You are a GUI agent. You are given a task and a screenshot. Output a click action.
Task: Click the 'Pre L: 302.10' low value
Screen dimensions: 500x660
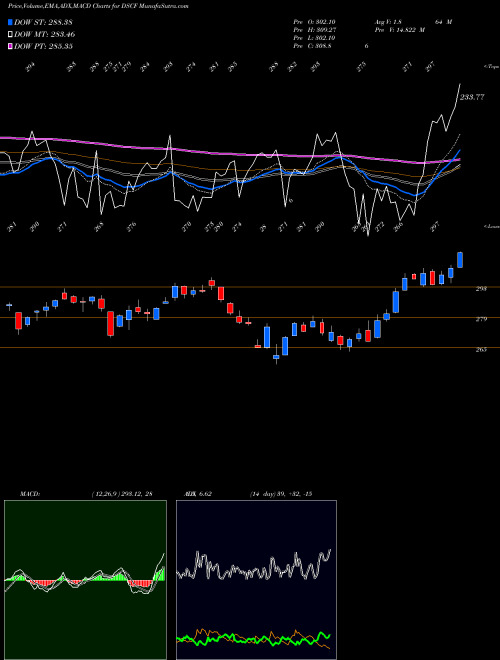[314, 38]
